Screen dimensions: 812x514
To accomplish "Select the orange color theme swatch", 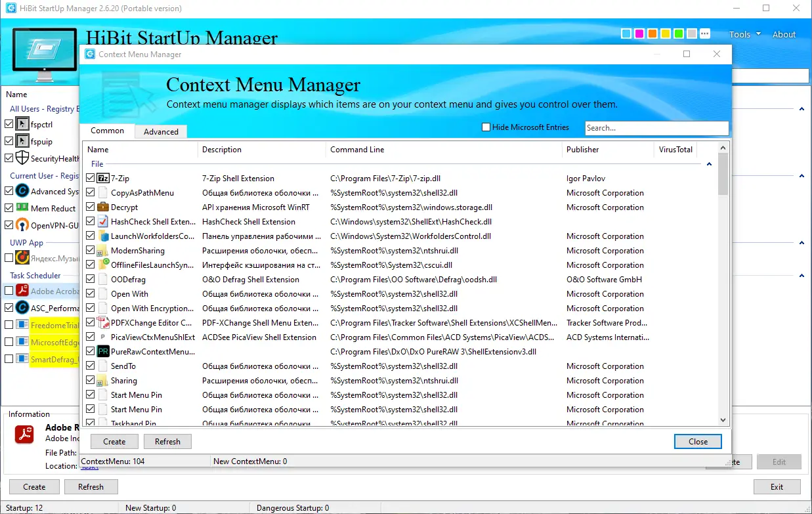I will [652, 33].
